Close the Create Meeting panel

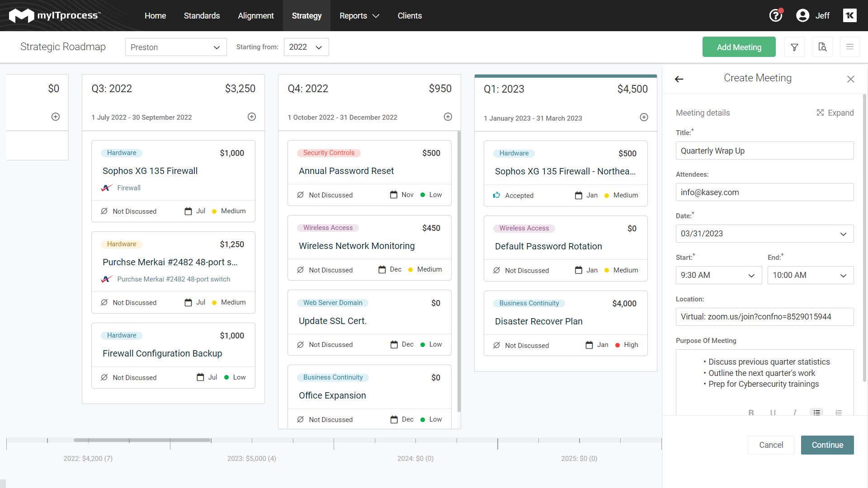[851, 79]
